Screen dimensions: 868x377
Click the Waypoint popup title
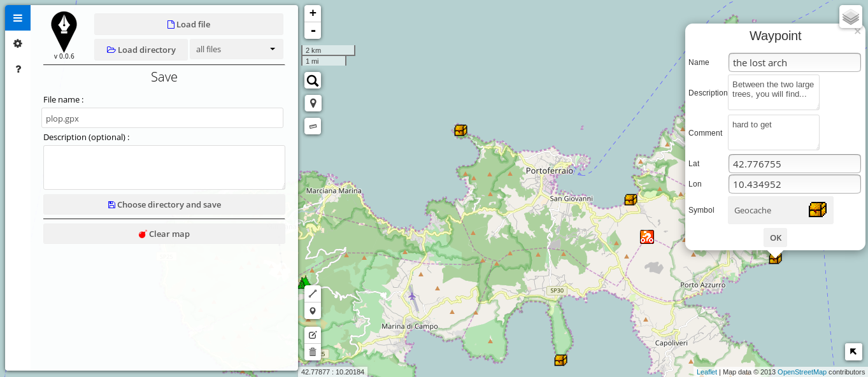click(775, 36)
